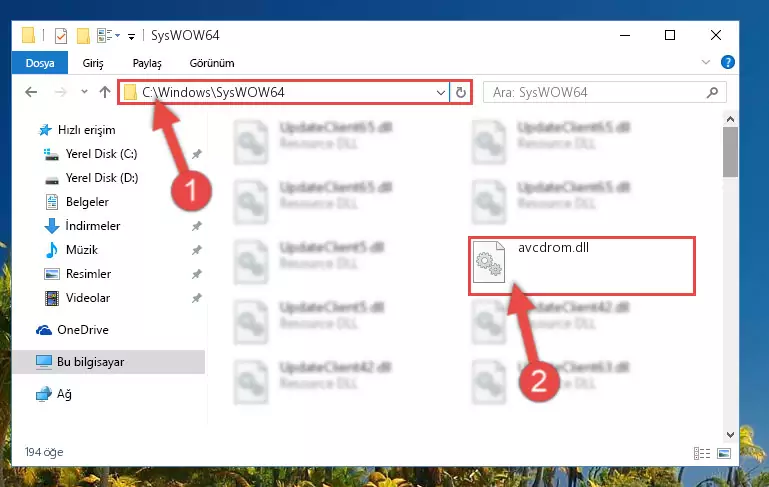Minimize the SysWOW64 window
769x487 pixels.
(x=625, y=35)
